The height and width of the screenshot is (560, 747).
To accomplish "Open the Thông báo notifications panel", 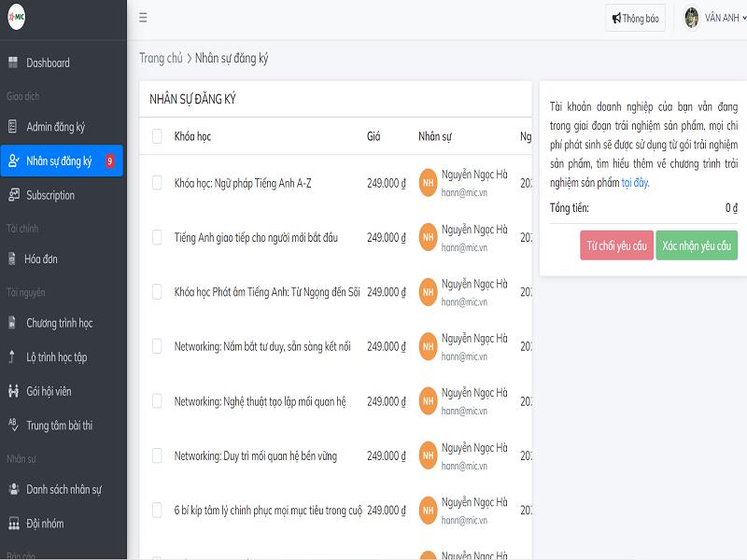I will coord(635,18).
